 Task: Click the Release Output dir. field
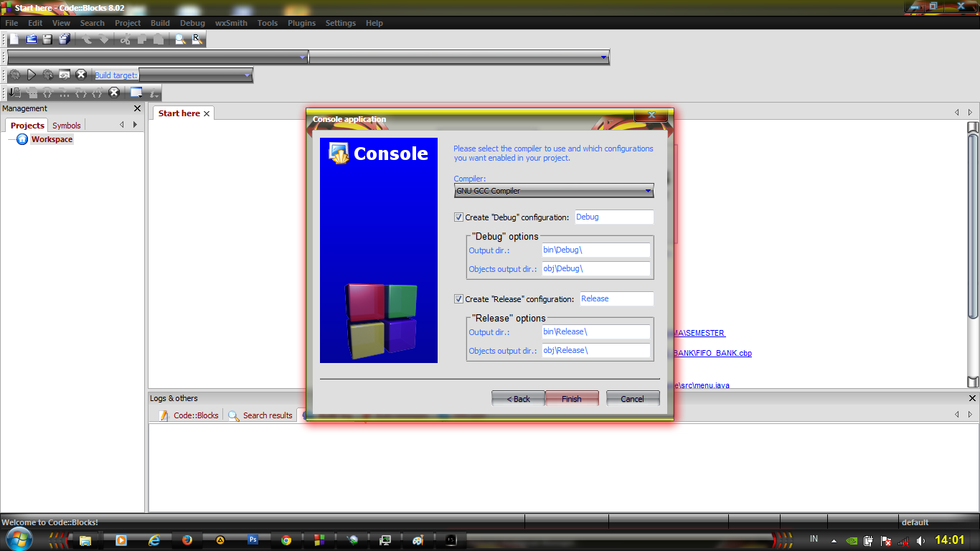pyautogui.click(x=596, y=331)
